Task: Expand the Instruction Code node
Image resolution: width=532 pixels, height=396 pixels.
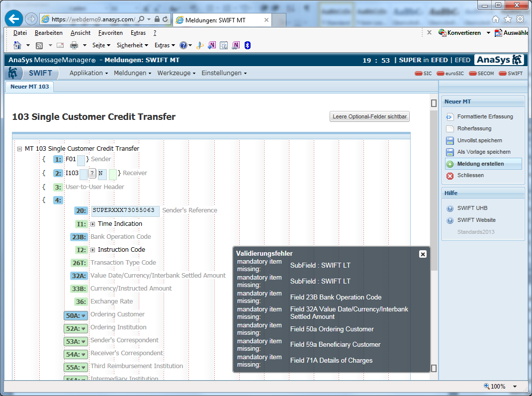Action: click(x=93, y=250)
